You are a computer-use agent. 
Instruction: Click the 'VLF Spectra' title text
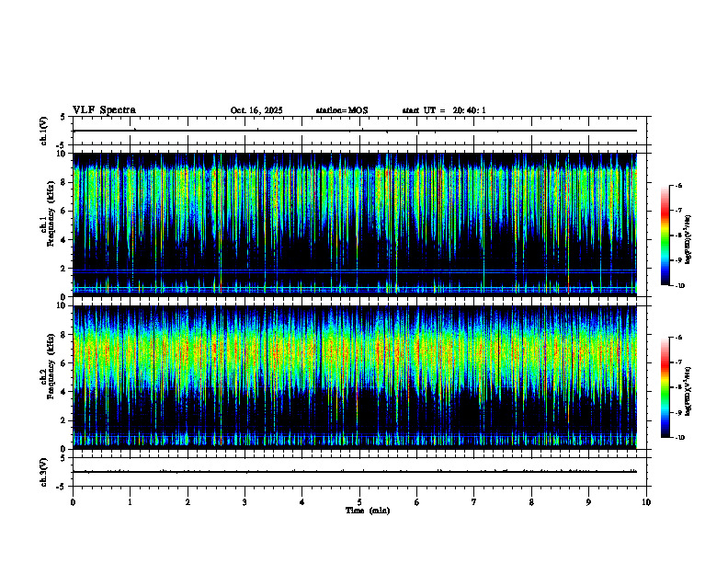click(x=104, y=109)
